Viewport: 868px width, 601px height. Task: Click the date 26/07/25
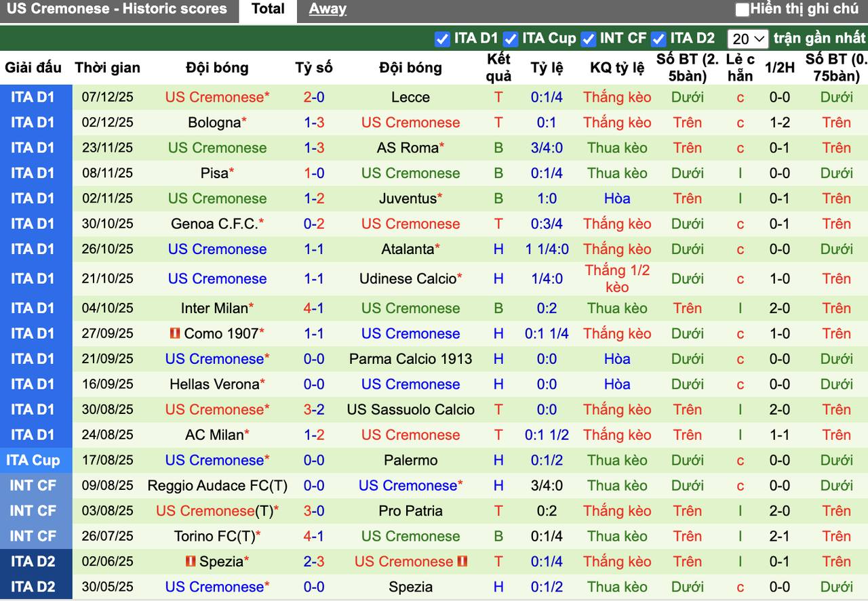pyautogui.click(x=108, y=537)
